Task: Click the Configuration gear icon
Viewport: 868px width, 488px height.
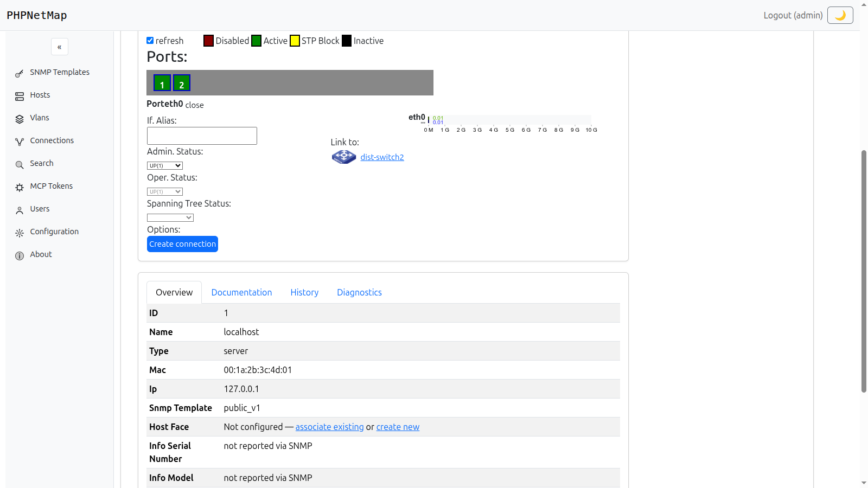Action: point(20,233)
